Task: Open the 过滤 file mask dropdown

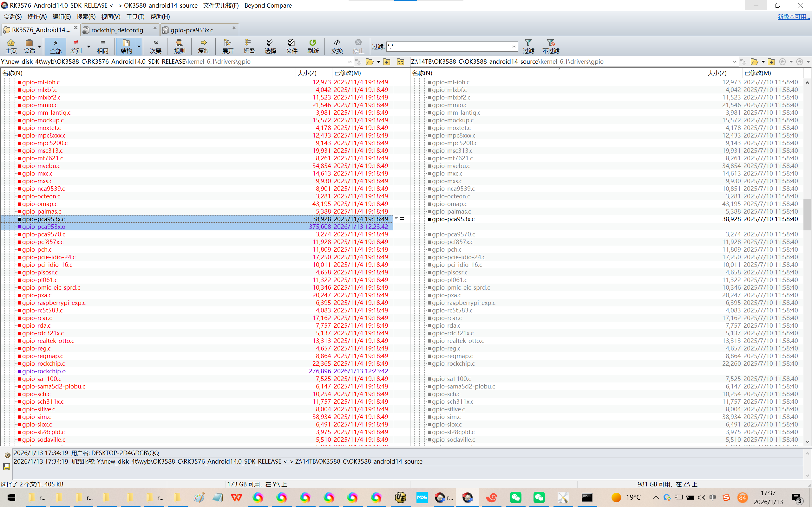Action: [514, 46]
